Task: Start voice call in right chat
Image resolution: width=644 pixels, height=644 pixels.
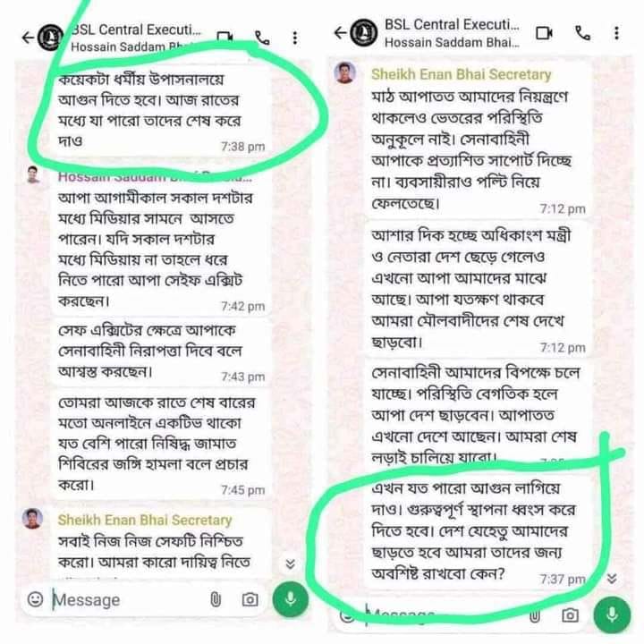Action: [x=582, y=33]
